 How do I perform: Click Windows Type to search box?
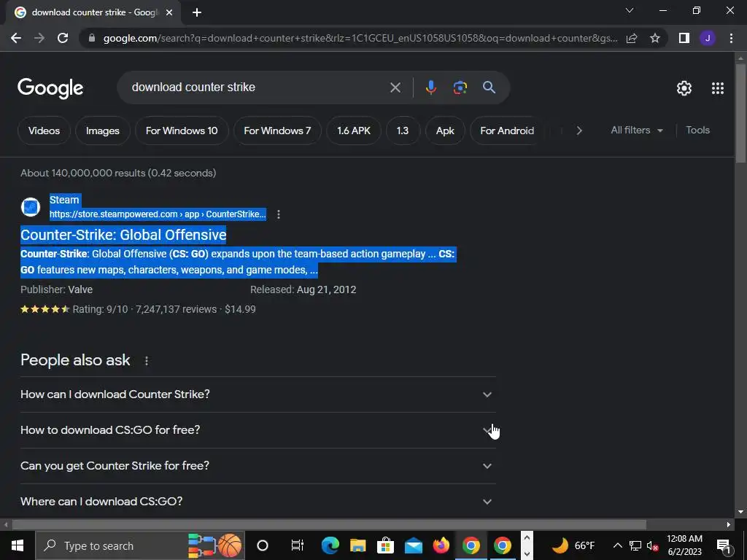click(139, 545)
